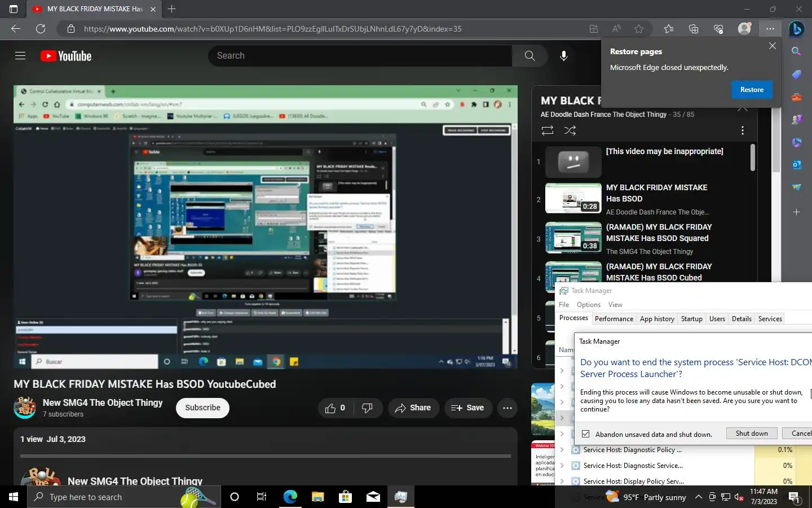Open the YouTube hamburger guide menu

point(20,56)
